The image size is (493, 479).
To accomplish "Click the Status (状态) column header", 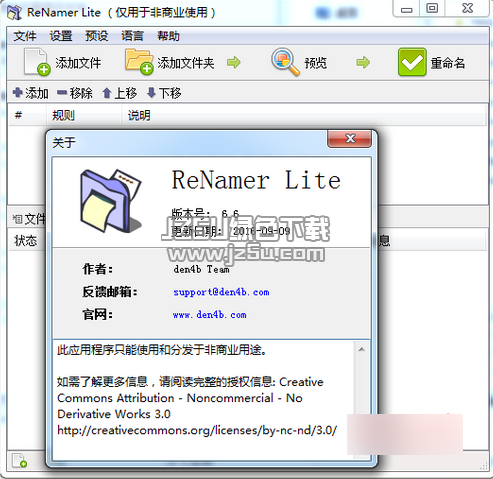I will (26, 240).
